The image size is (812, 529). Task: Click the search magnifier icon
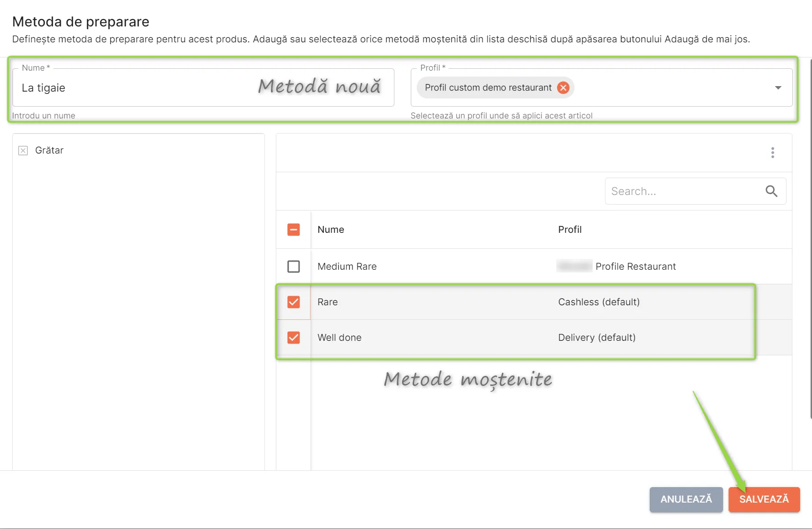[771, 191]
